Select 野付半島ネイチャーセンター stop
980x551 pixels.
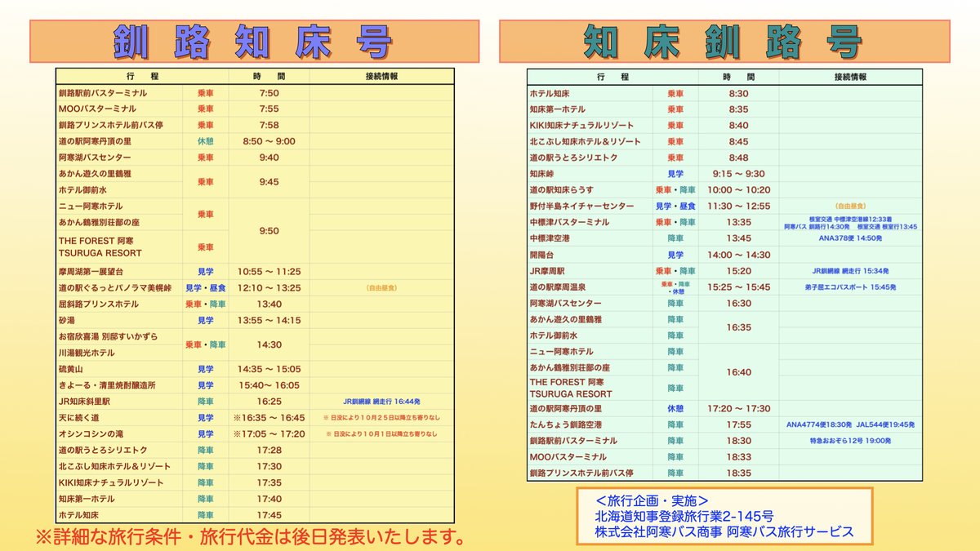click(581, 206)
